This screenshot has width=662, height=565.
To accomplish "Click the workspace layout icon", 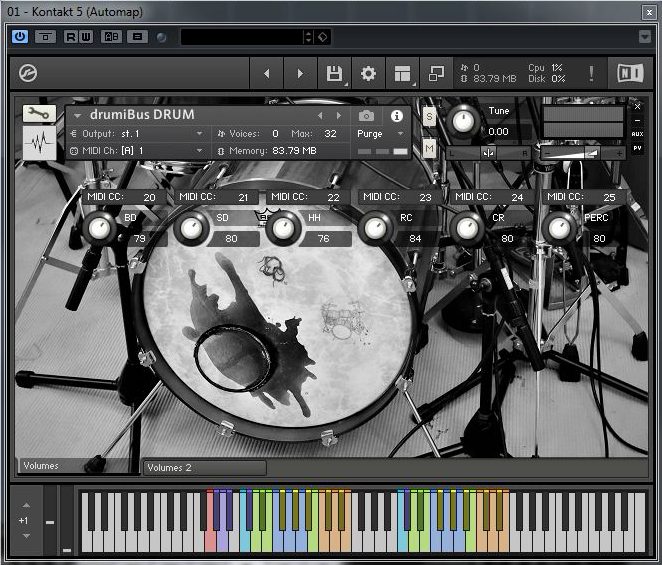I will [402, 73].
